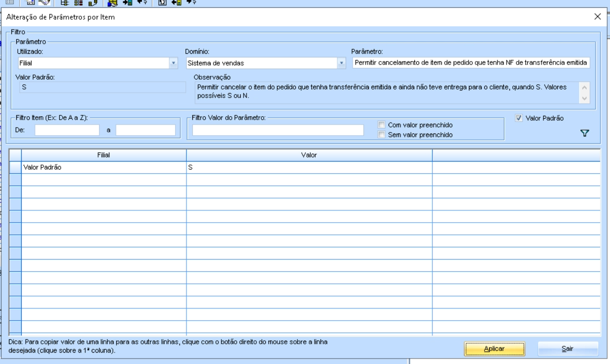Enable the 'Com valor preenchido' checkbox
The image size is (610, 364).
[381, 125]
